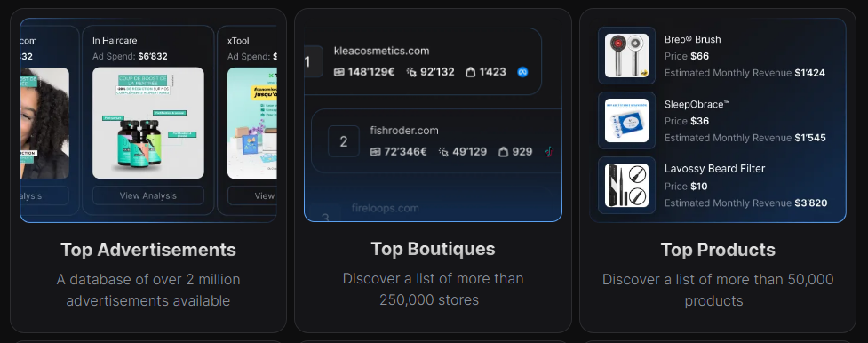Open the SleepObrace product thumbnail
Screen dimensions: 868x343
point(626,120)
